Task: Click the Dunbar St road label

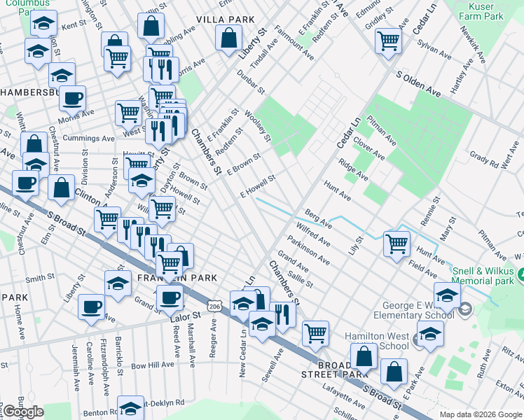Action: pos(251,81)
